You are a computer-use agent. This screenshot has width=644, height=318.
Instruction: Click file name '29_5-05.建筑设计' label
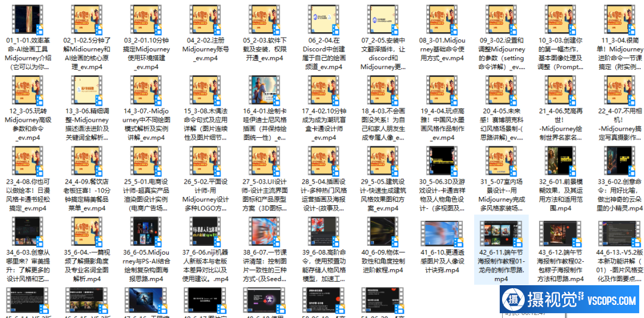383,195
